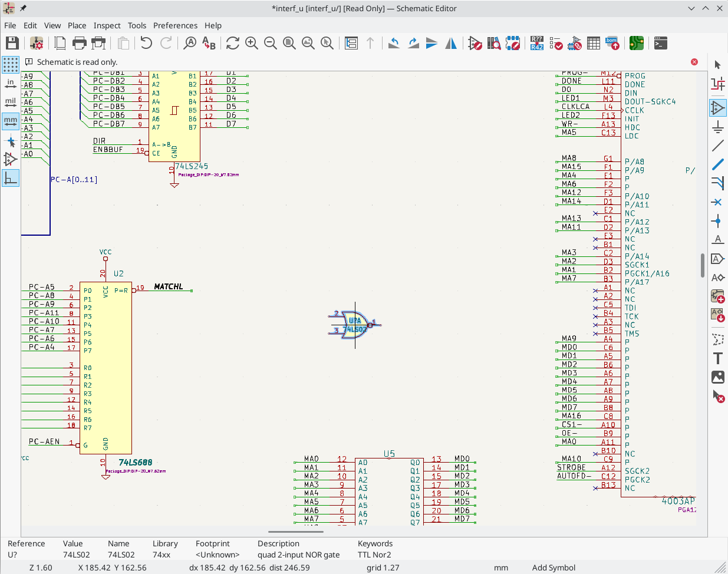Annotate the schematic symbols
The image size is (728, 574).
click(536, 43)
